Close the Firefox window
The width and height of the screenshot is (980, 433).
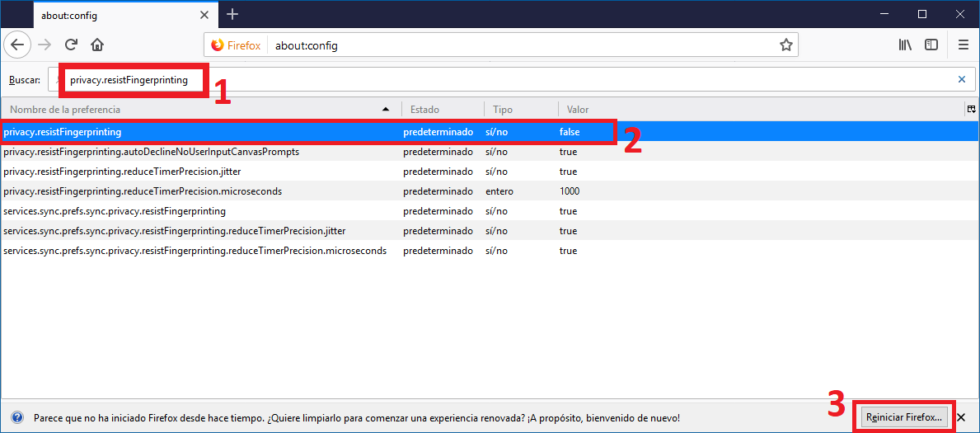pyautogui.click(x=960, y=14)
